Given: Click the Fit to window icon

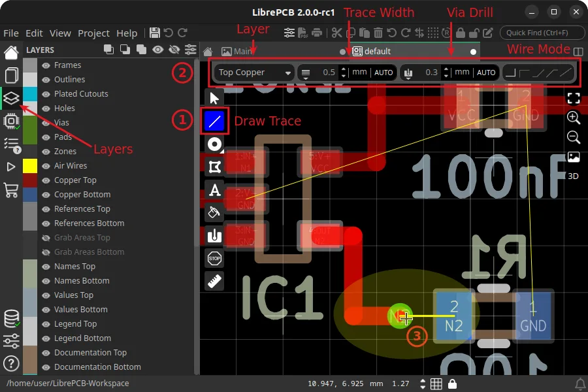Looking at the screenshot, I should click(x=574, y=98).
